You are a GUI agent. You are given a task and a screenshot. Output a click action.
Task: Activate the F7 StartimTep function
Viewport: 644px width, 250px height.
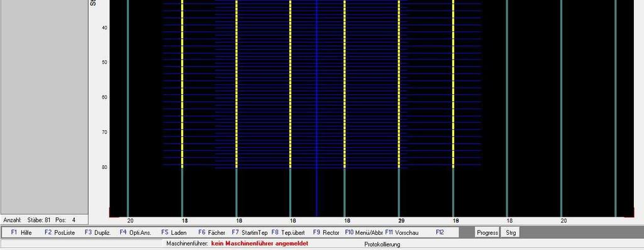(x=249, y=232)
